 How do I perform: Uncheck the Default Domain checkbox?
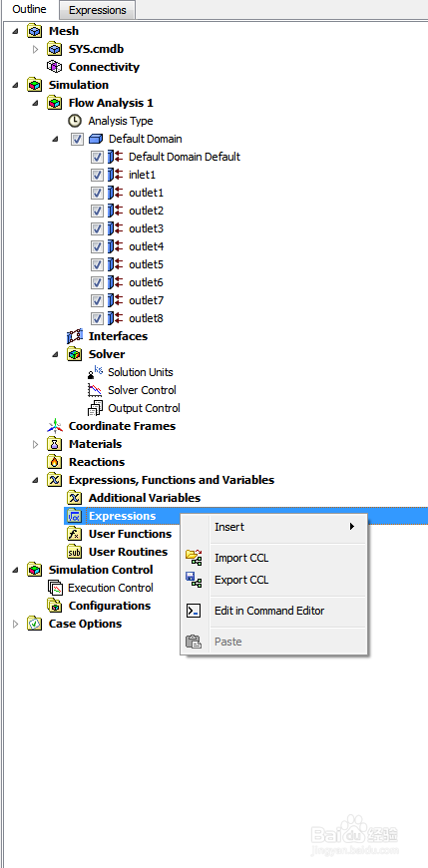pyautogui.click(x=77, y=139)
